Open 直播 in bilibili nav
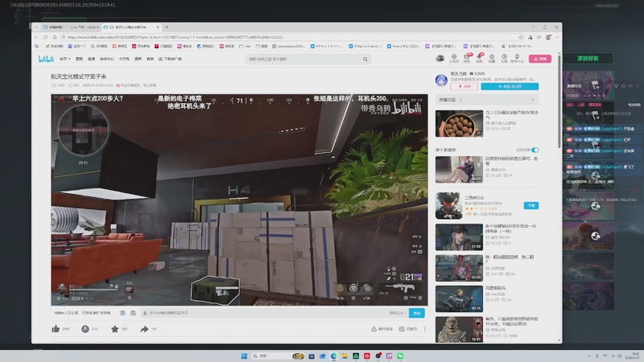Screen dimensions: 644x362 [91, 59]
